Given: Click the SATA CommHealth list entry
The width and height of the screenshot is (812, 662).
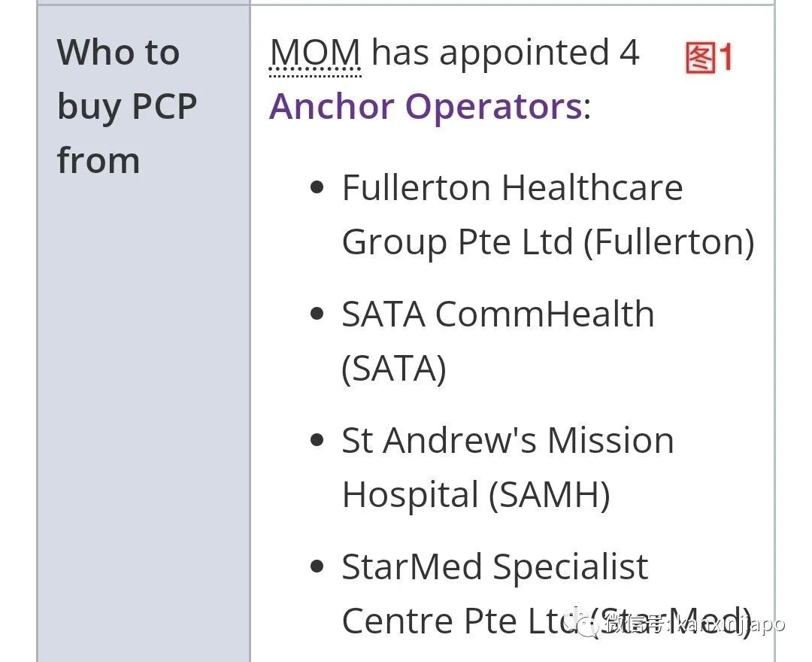Looking at the screenshot, I should point(498,314).
